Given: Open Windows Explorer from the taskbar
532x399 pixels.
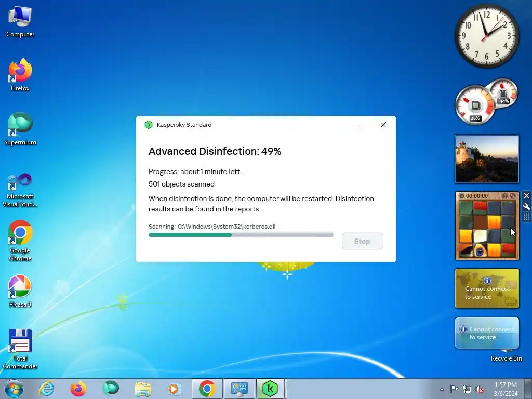Looking at the screenshot, I should point(143,389).
